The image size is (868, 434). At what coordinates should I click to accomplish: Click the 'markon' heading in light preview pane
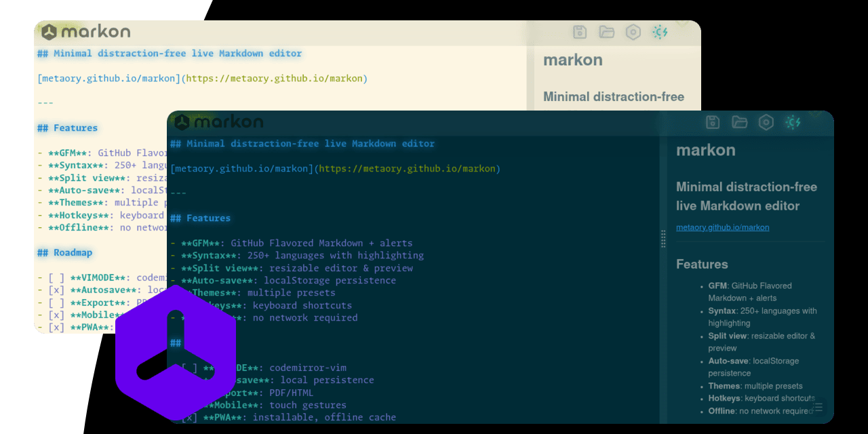(x=573, y=60)
